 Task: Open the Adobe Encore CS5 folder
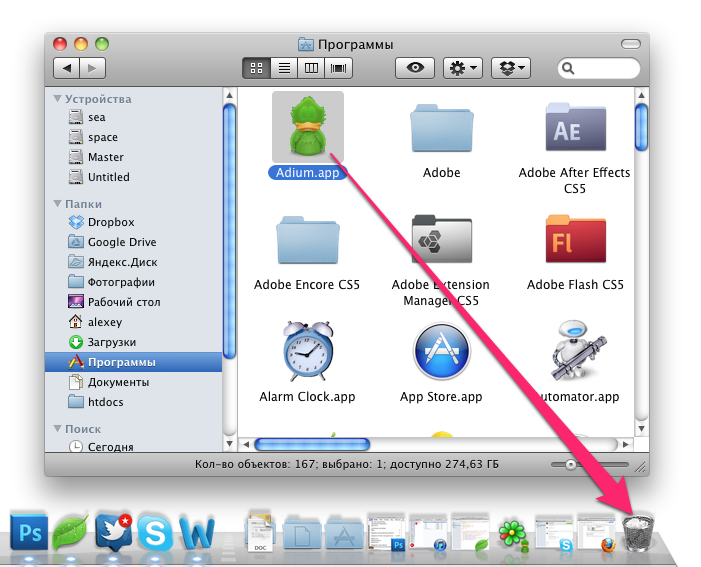(x=308, y=240)
